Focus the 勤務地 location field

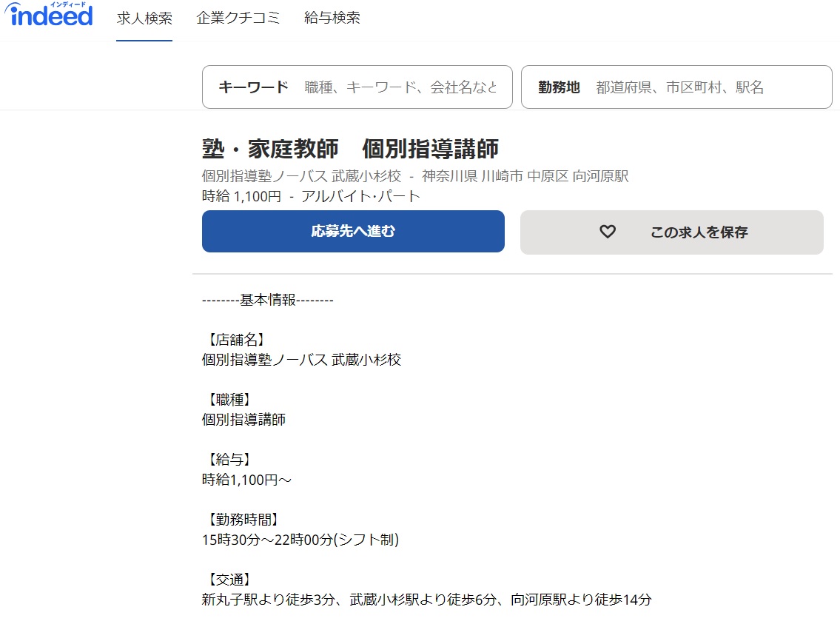[x=676, y=87]
